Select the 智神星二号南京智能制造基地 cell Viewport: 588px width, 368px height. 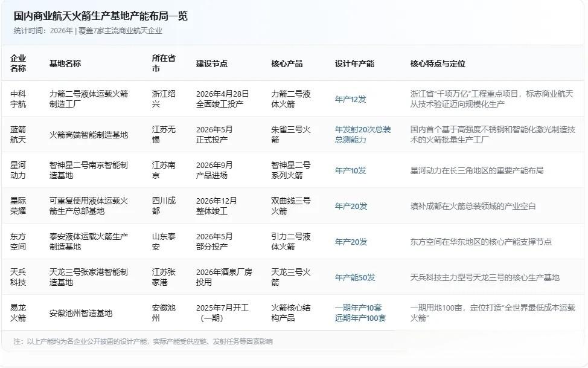point(89,170)
